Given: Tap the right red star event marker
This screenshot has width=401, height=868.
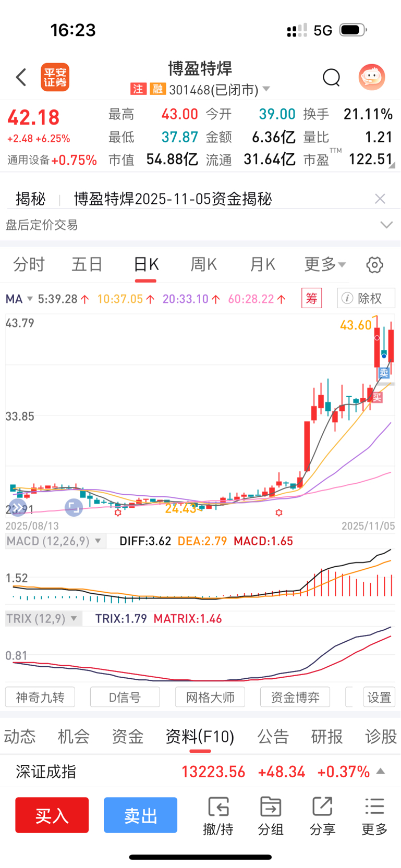Looking at the screenshot, I should click(x=279, y=513).
